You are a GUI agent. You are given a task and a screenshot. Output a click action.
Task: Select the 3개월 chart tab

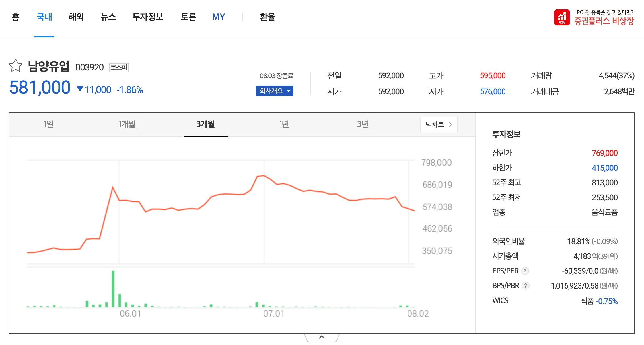tap(205, 124)
